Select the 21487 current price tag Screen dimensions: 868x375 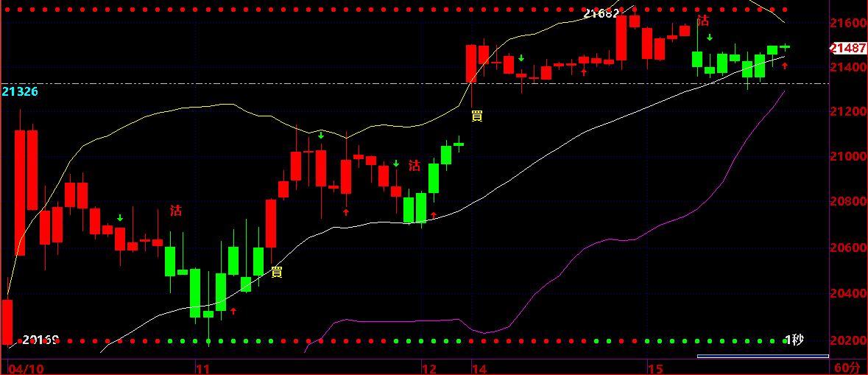pos(847,49)
